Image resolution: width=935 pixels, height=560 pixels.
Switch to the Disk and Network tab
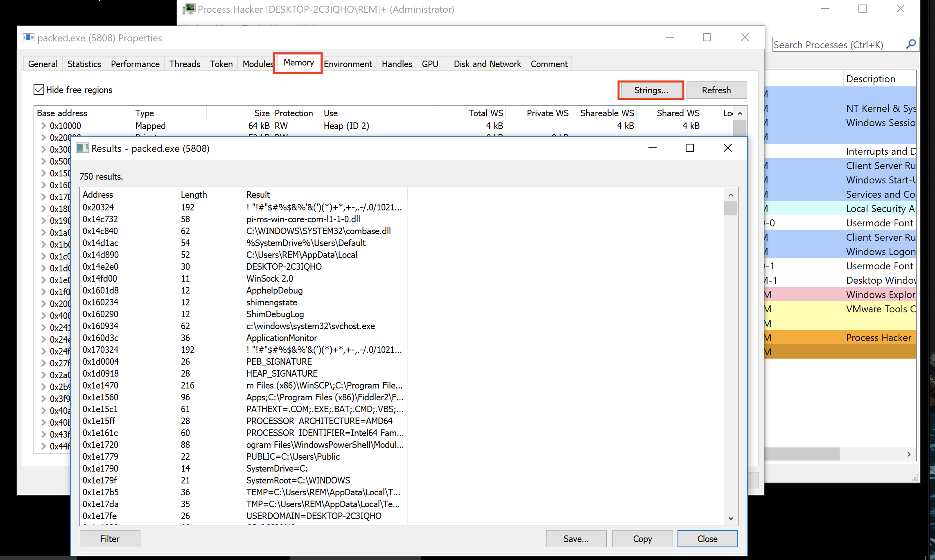tap(487, 64)
